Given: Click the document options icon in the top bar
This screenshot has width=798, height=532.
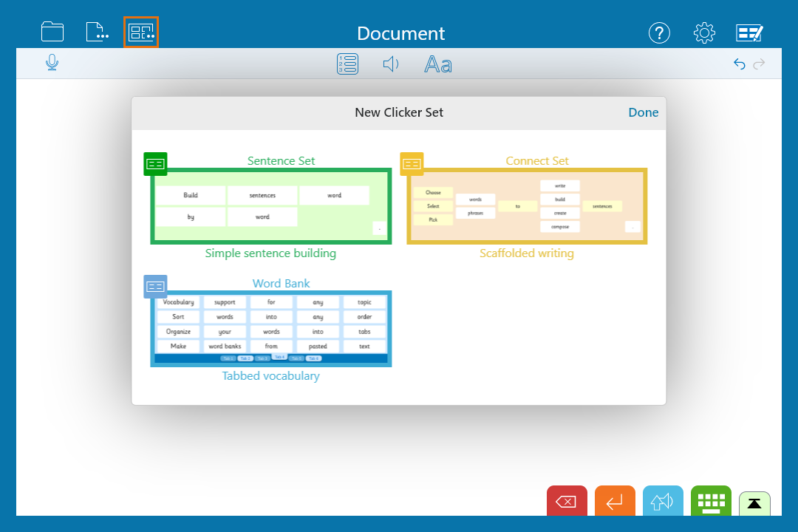Looking at the screenshot, I should pyautogui.click(x=97, y=32).
